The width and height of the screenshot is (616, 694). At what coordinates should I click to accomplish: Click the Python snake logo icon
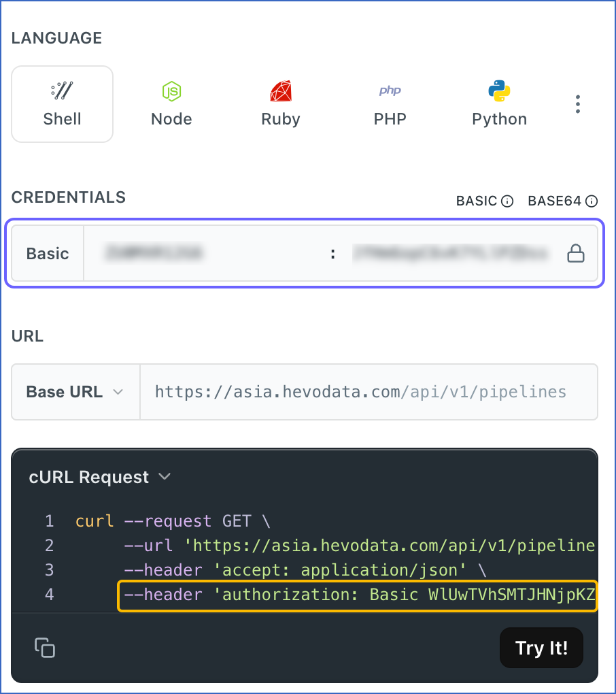pyautogui.click(x=499, y=90)
